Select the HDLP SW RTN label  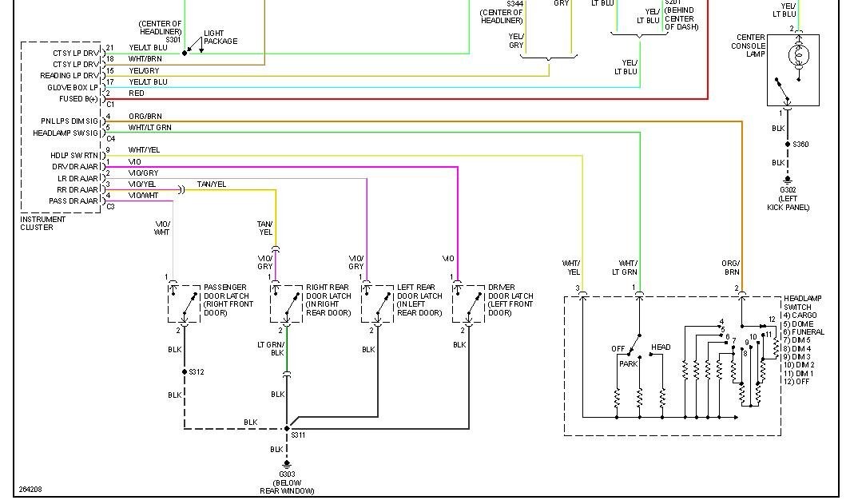(74, 156)
